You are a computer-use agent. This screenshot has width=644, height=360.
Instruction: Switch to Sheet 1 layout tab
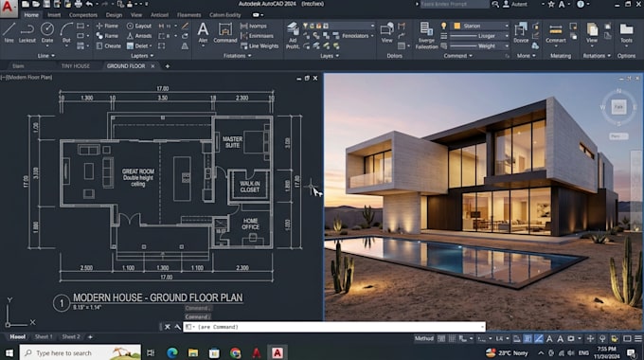click(44, 336)
